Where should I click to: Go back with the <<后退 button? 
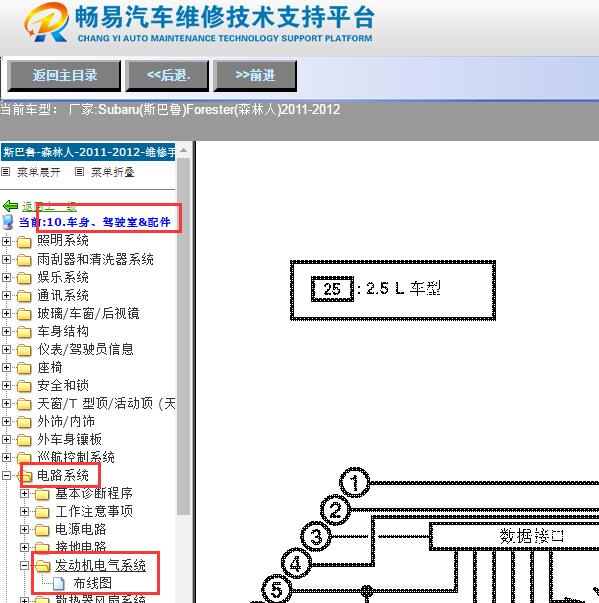click(x=168, y=75)
